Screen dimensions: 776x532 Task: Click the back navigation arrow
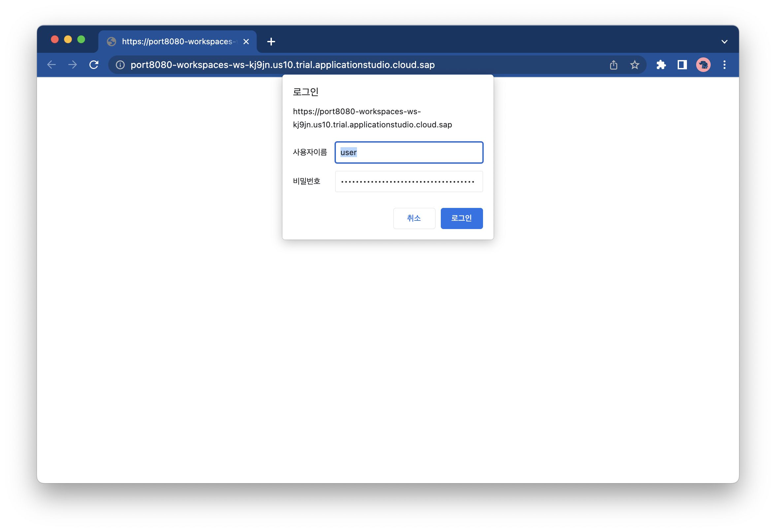tap(51, 65)
